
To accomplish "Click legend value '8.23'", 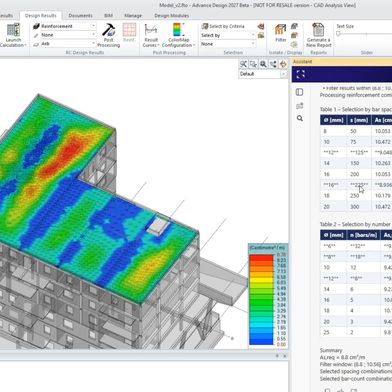I will coord(281,260).
